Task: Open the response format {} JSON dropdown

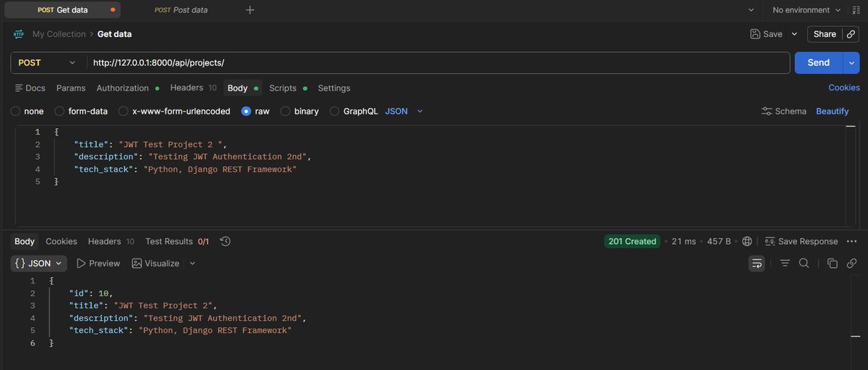Action: click(x=39, y=264)
